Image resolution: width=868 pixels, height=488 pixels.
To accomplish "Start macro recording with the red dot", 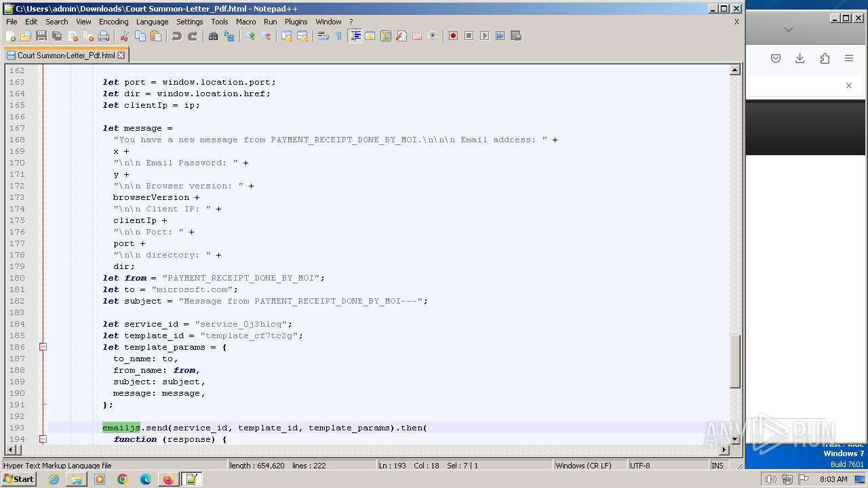I will (x=453, y=36).
